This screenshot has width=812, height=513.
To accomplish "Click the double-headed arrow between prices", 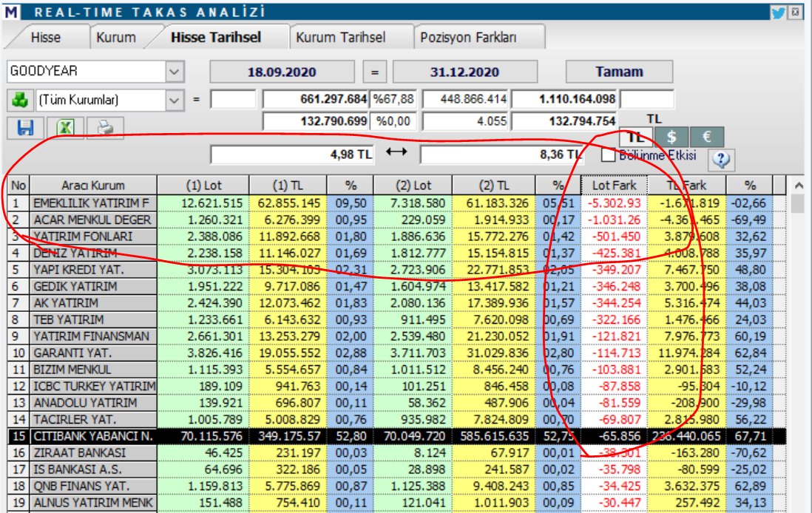I will tap(396, 152).
